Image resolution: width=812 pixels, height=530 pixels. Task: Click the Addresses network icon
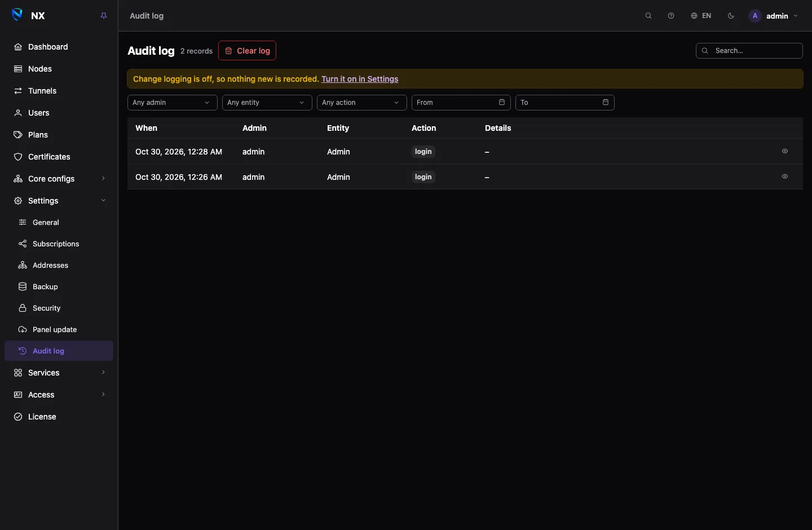(23, 265)
